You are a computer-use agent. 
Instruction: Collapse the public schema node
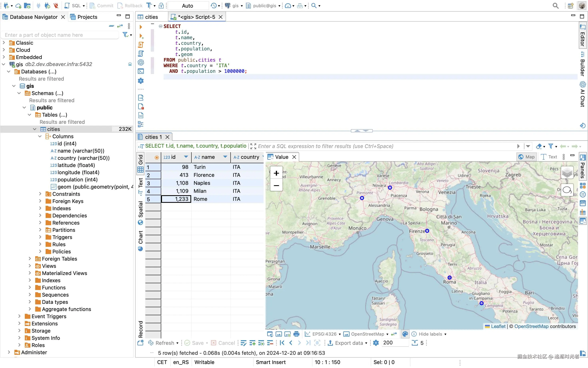[x=24, y=108]
